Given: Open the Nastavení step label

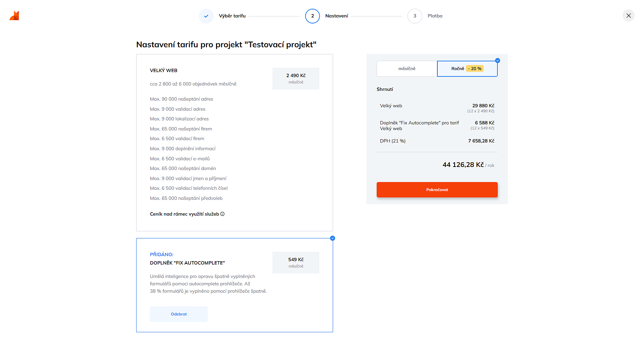Looking at the screenshot, I should (336, 16).
